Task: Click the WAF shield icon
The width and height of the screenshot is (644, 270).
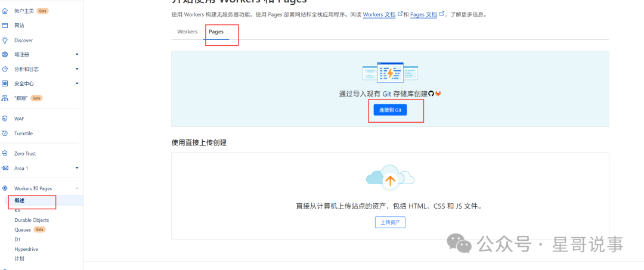Action: [x=5, y=119]
